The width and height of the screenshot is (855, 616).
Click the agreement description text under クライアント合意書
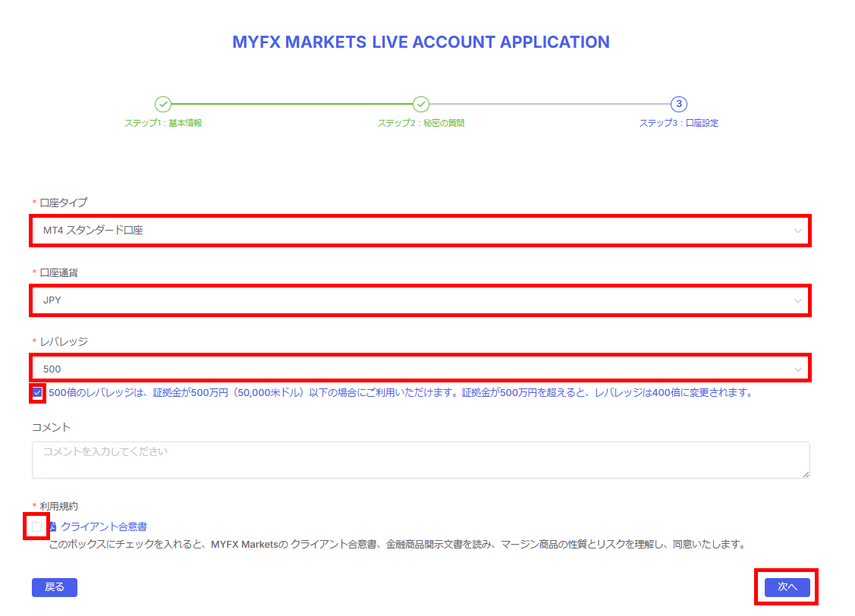click(398, 544)
